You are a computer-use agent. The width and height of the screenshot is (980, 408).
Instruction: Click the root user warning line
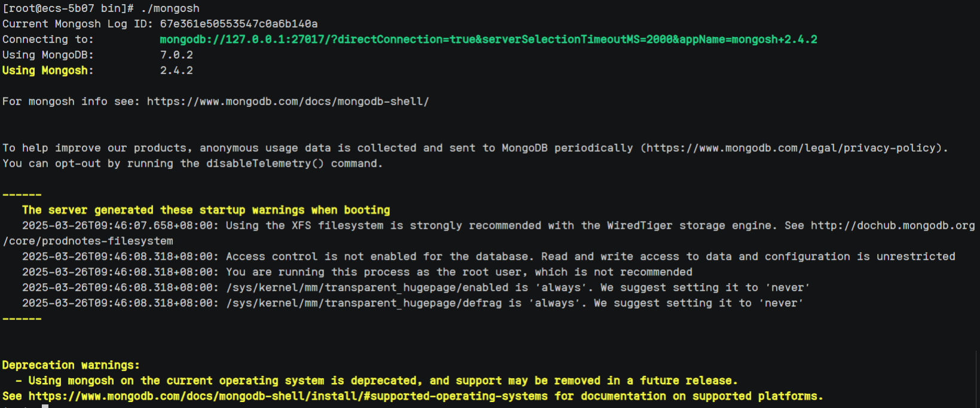459,272
